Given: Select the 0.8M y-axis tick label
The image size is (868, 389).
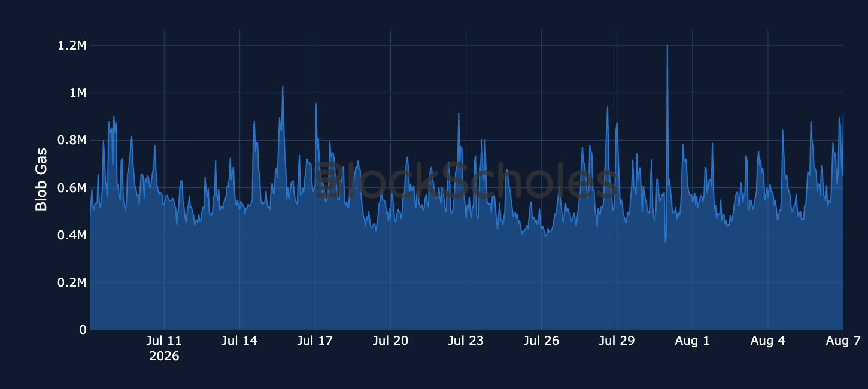Looking at the screenshot, I should point(71,141).
